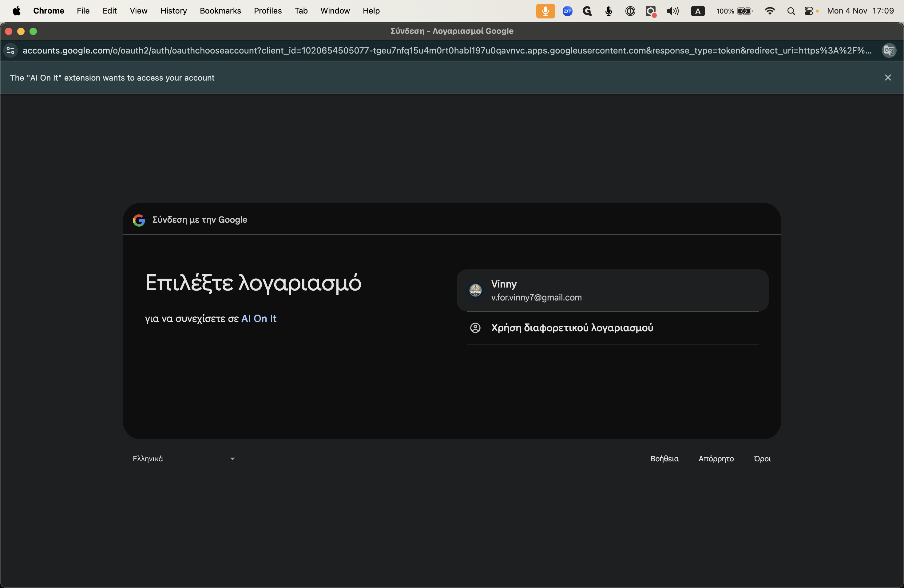Image resolution: width=904 pixels, height=588 pixels.
Task: Click the Σύνδεση με την Google header text
Action: click(x=200, y=220)
